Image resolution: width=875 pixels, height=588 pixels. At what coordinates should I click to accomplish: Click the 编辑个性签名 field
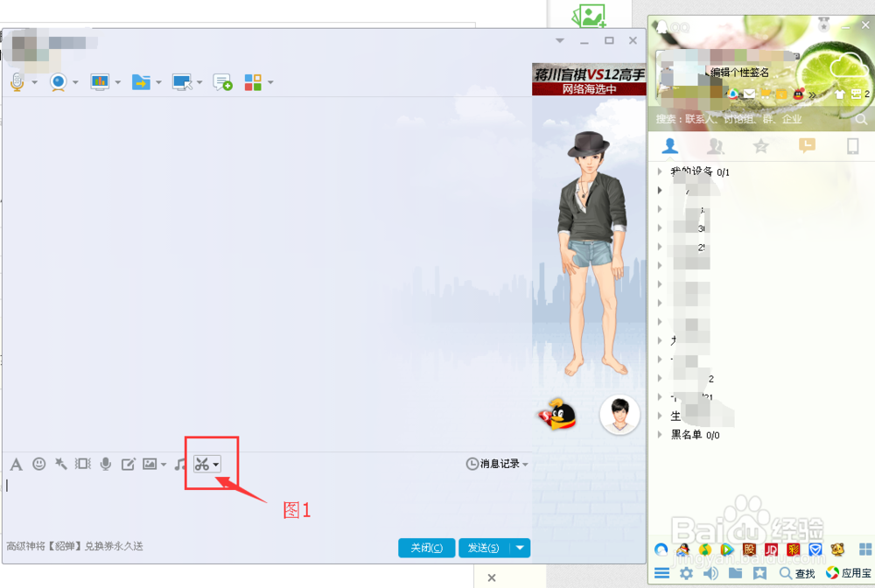point(740,72)
